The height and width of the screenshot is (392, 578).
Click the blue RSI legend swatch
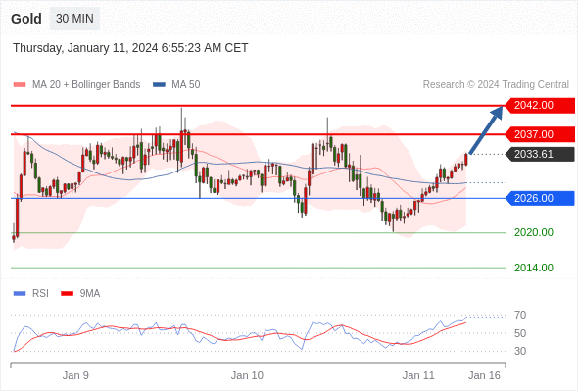tap(20, 294)
